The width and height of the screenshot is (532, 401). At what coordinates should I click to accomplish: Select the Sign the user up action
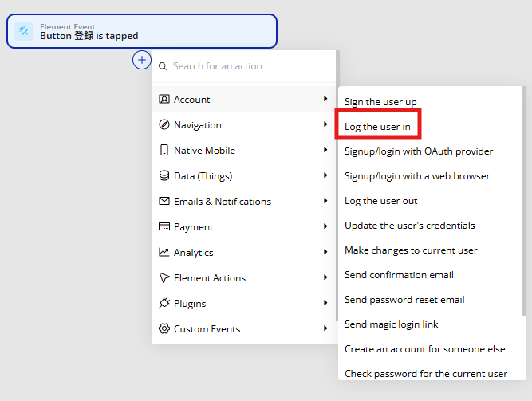(380, 102)
